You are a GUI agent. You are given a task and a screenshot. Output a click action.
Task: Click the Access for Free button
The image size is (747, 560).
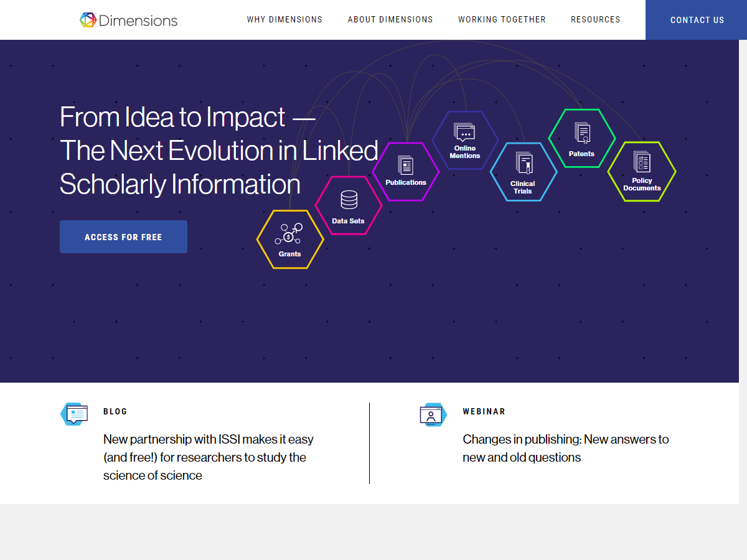123,237
